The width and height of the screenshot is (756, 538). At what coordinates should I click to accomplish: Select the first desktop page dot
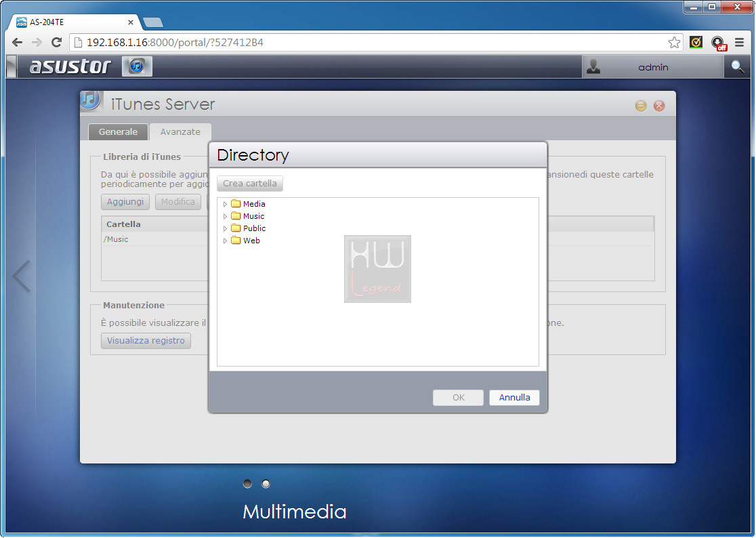(247, 484)
